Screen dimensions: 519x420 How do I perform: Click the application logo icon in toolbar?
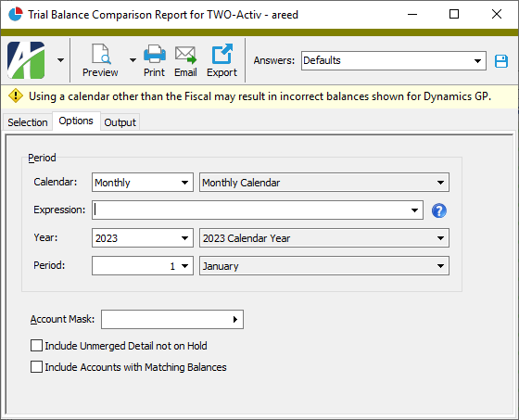26,60
